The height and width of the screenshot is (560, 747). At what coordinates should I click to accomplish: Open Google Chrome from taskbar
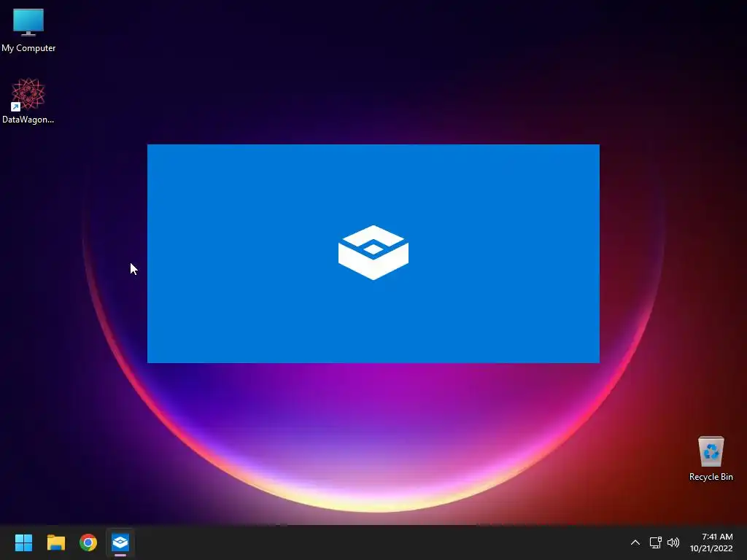click(x=88, y=542)
